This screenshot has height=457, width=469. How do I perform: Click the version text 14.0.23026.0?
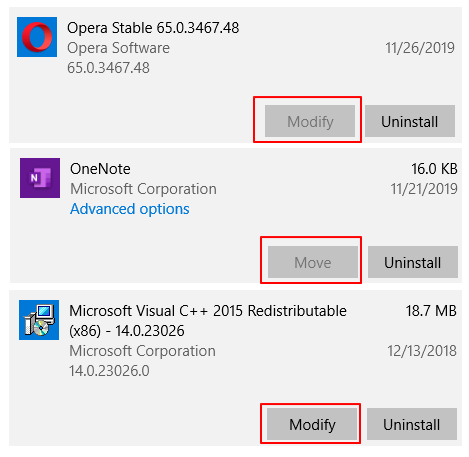[x=109, y=371]
